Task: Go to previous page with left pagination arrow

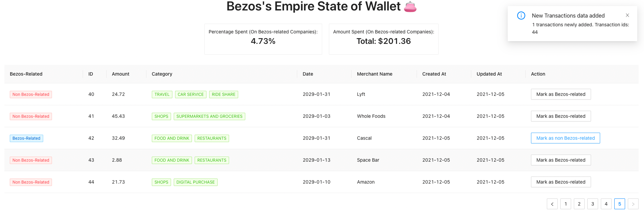Action: pos(552,204)
